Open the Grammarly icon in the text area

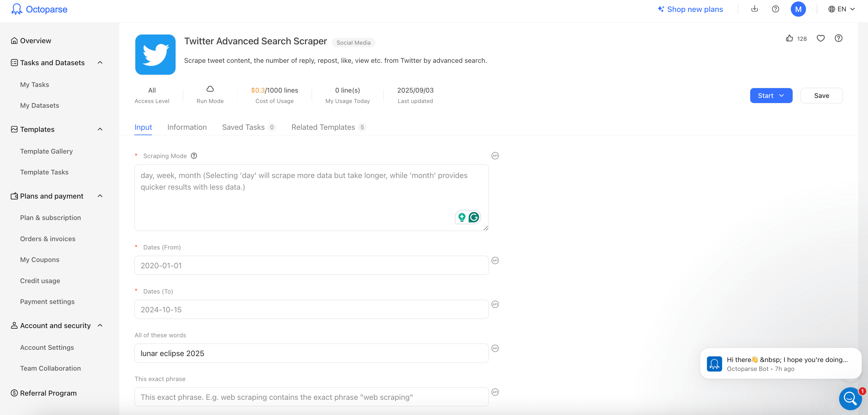coord(474,217)
